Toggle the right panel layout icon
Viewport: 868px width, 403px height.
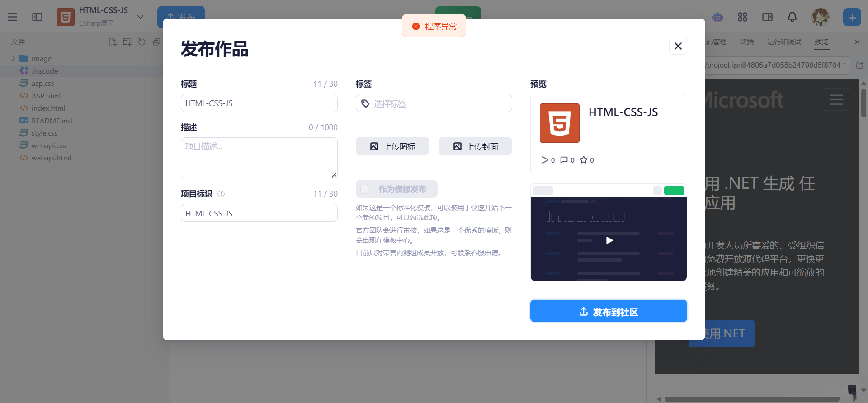(767, 17)
